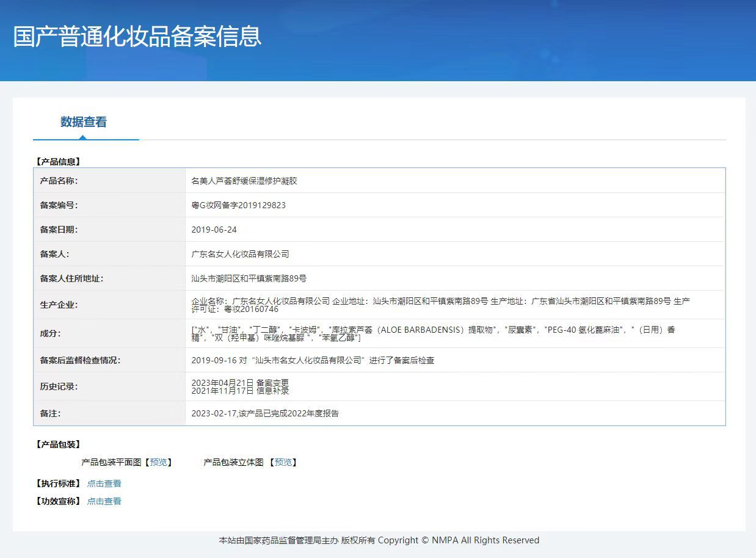Click the 2023年04月21日 备案变更 history entry
This screenshot has width=756, height=558.
click(240, 383)
